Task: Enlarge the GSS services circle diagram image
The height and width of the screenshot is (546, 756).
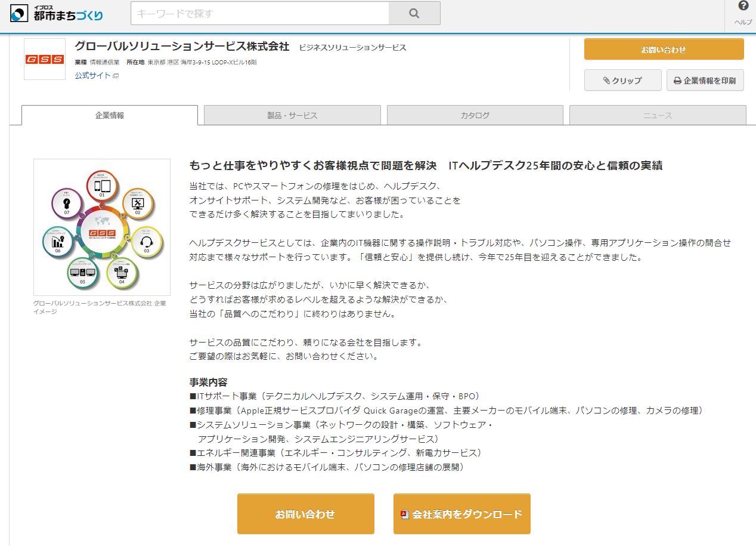Action: click(x=102, y=227)
